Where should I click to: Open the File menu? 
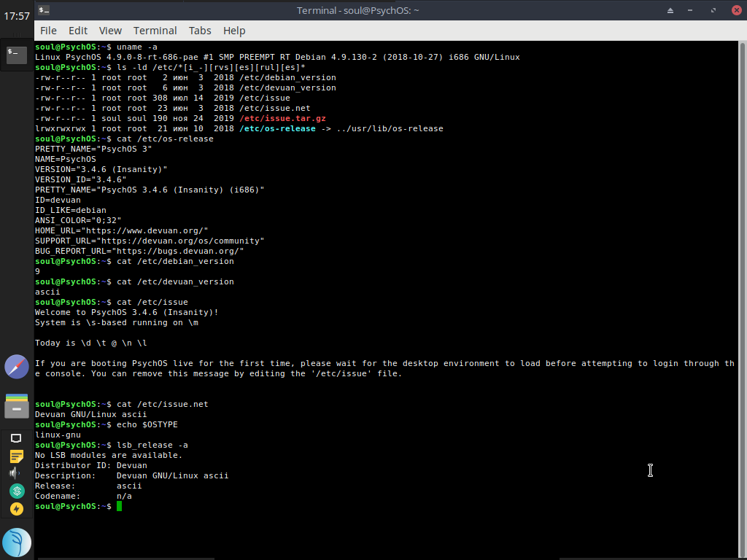pyautogui.click(x=49, y=31)
